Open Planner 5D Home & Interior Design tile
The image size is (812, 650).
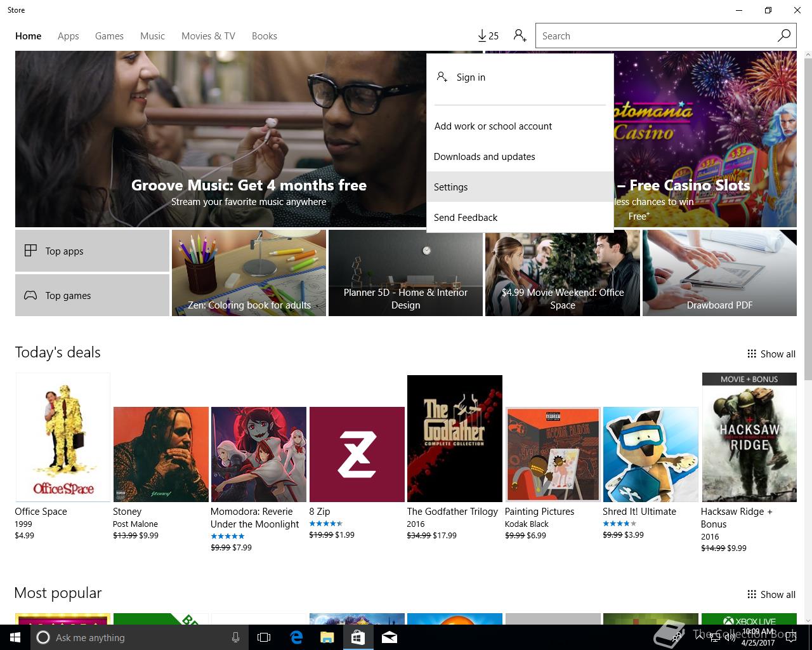click(x=405, y=273)
